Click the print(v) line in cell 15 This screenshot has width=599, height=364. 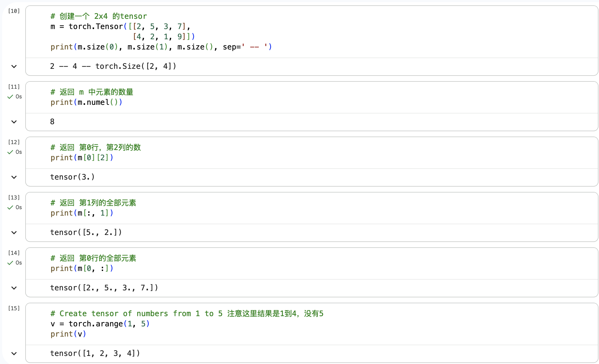pos(68,334)
